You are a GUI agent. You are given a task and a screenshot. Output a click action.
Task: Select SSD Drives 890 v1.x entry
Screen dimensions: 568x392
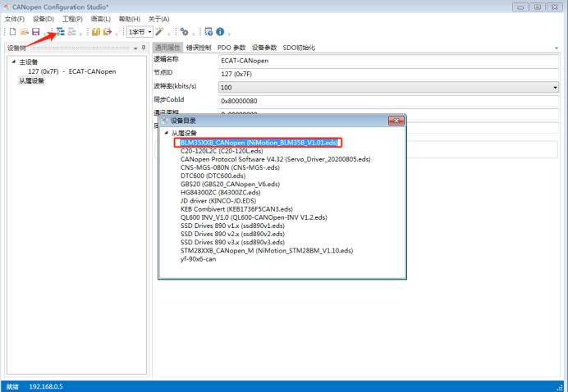tap(232, 226)
